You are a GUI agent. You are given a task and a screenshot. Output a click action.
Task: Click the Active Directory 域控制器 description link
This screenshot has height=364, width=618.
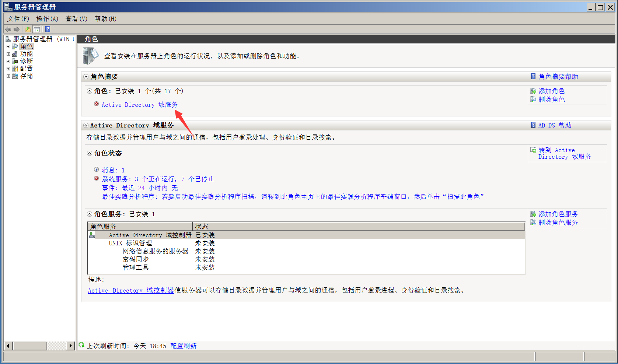click(131, 290)
